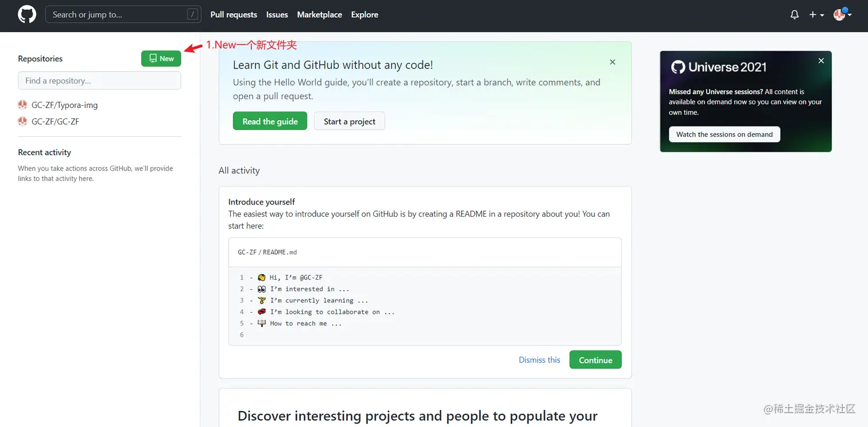The image size is (868, 427).
Task: Click the Recent activity heading
Action: coord(45,152)
